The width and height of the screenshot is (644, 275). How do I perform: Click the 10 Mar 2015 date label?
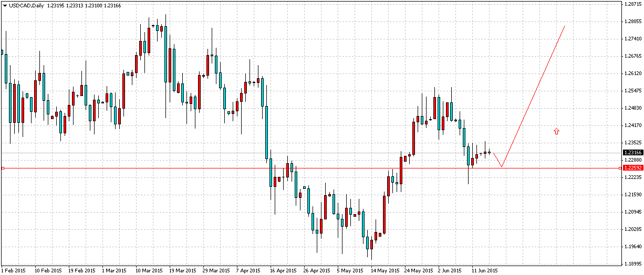(149, 271)
